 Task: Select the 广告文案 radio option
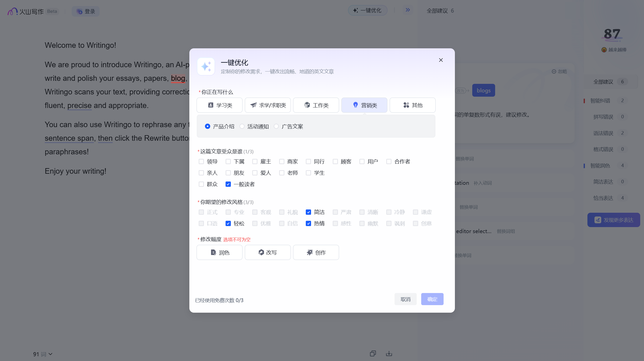click(276, 126)
